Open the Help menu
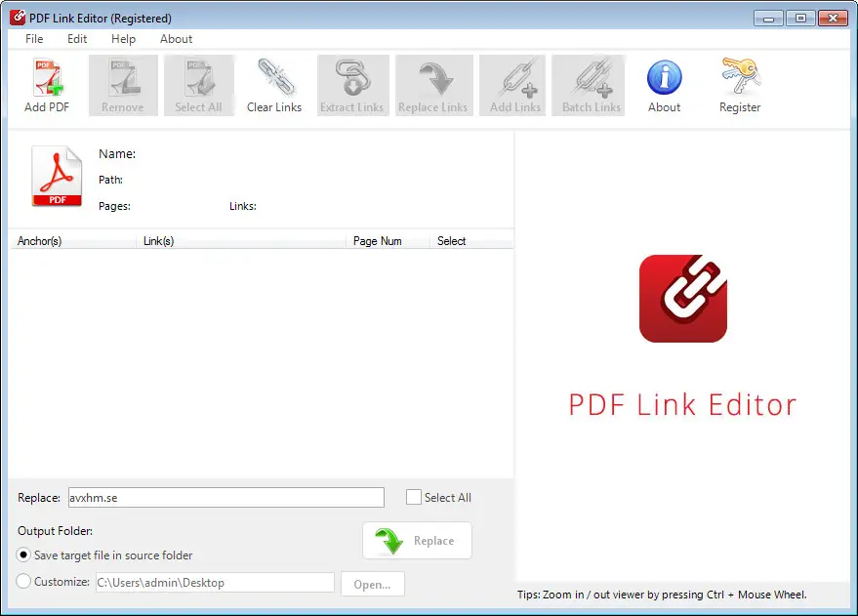The image size is (858, 616). click(123, 39)
